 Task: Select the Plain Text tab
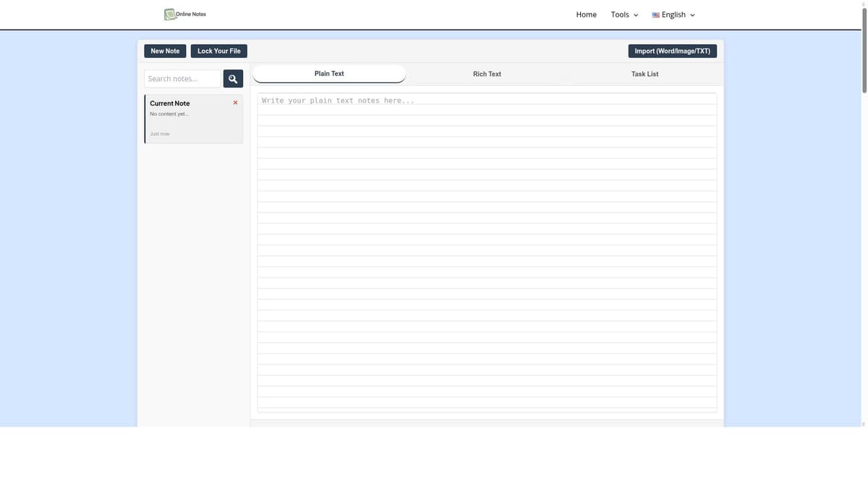point(329,72)
